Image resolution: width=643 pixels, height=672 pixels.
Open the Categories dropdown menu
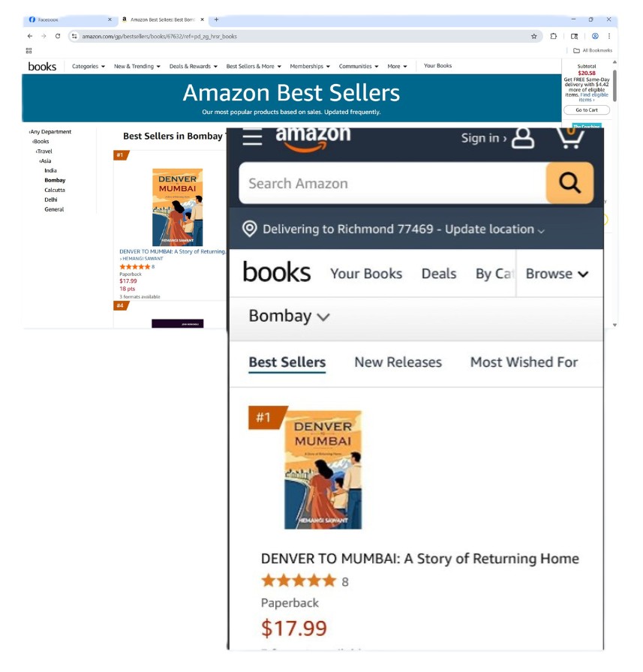pyautogui.click(x=89, y=67)
